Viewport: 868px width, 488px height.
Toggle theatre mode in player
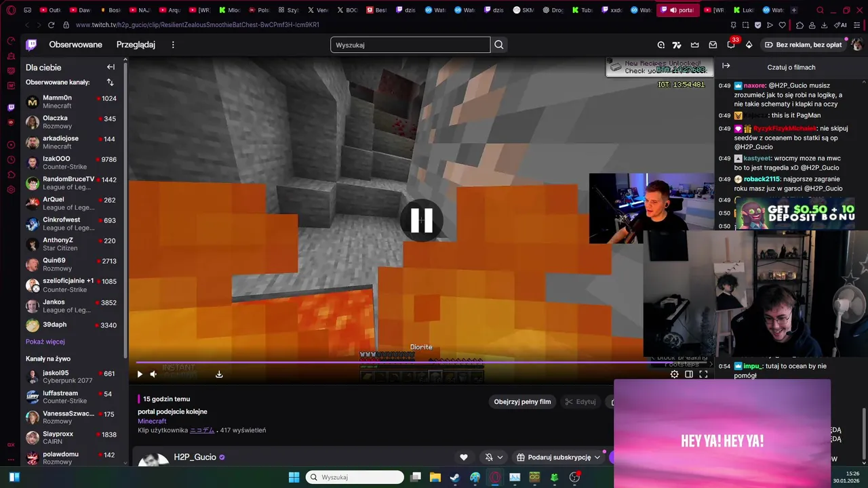tap(689, 374)
